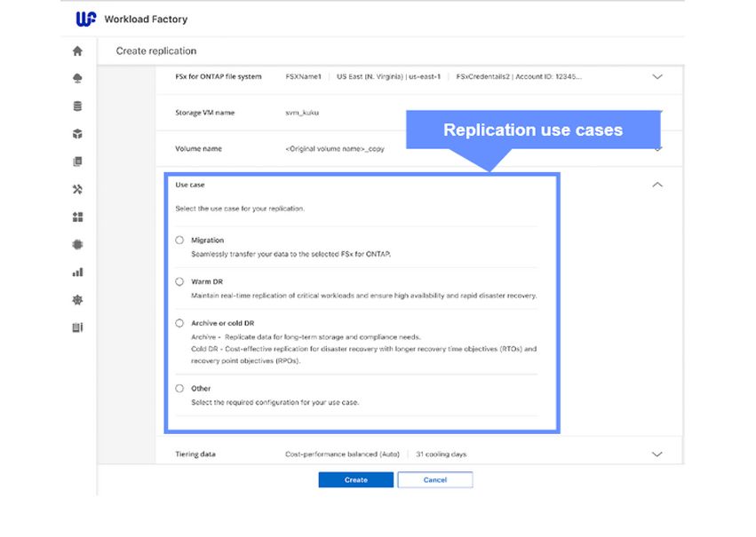Select the Migration use case radio button
Screen dimensions: 756x537
(179, 240)
